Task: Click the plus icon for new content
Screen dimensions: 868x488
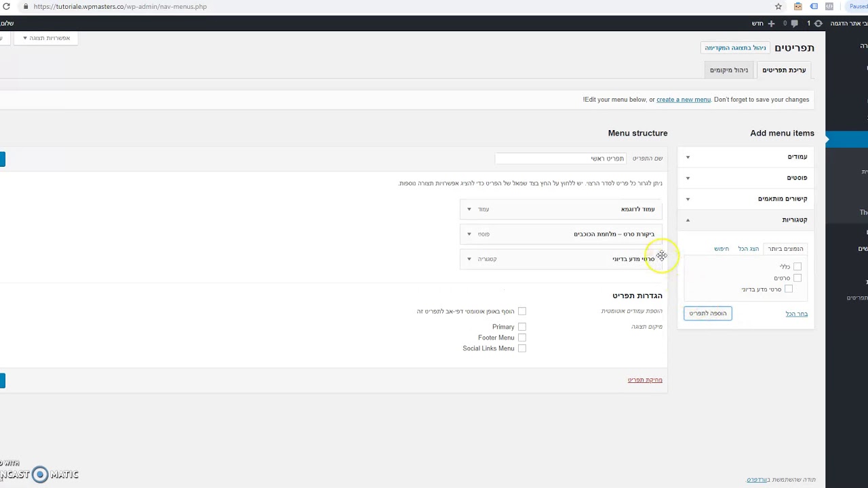Action: click(x=771, y=23)
